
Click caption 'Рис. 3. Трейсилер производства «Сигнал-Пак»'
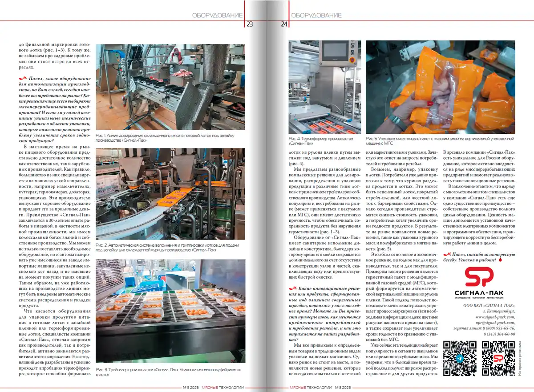point(168,372)
